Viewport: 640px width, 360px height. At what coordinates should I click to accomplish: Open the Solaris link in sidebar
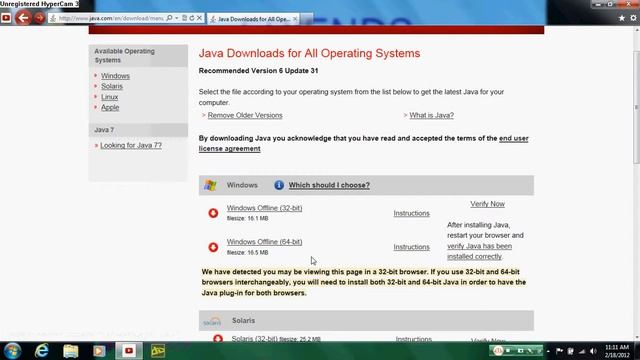coord(112,87)
